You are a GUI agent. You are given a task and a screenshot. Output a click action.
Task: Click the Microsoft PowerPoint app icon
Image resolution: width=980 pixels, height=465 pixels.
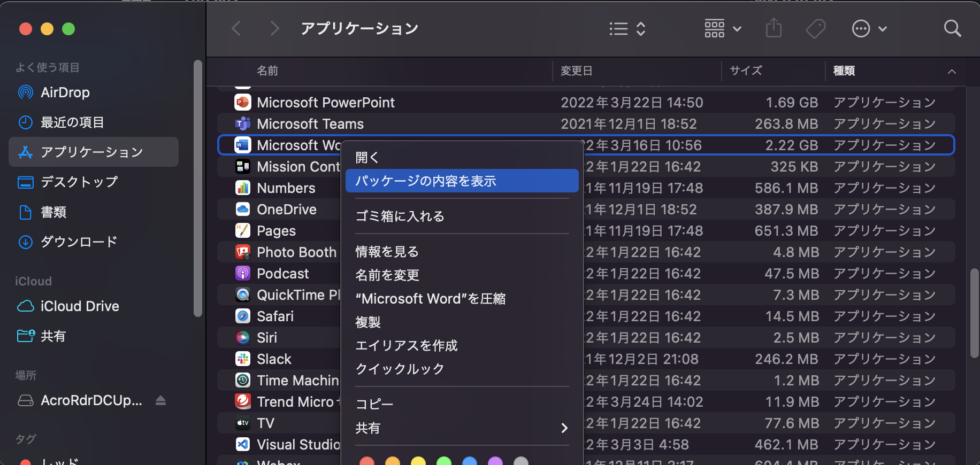click(x=243, y=102)
